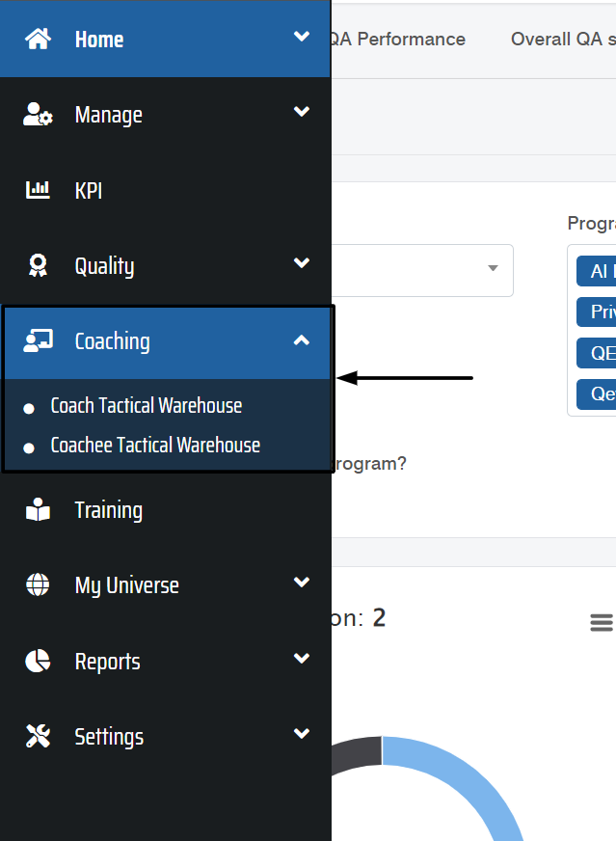Viewport: 616px width, 841px height.
Task: Select the Home menu label
Action: (x=99, y=40)
